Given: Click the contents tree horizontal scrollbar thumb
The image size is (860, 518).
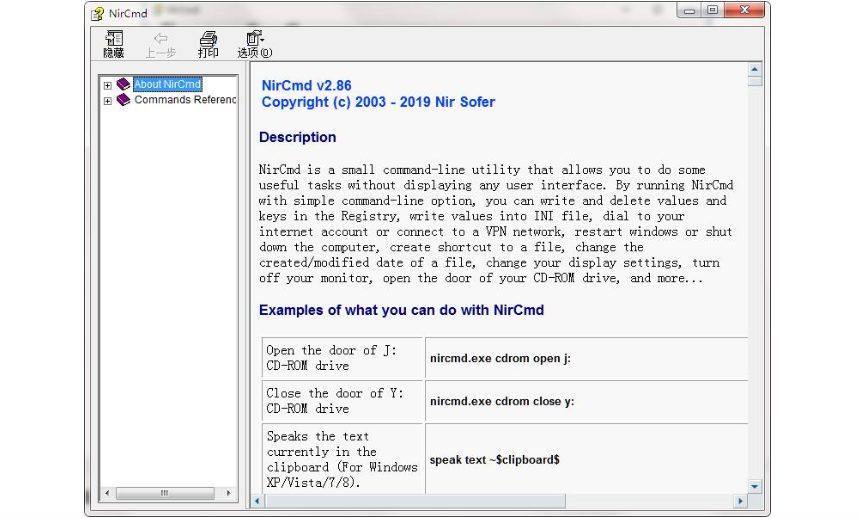Looking at the screenshot, I should pos(163,494).
